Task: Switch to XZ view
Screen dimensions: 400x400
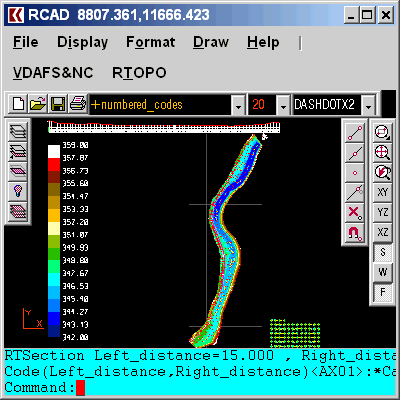Action: click(382, 232)
